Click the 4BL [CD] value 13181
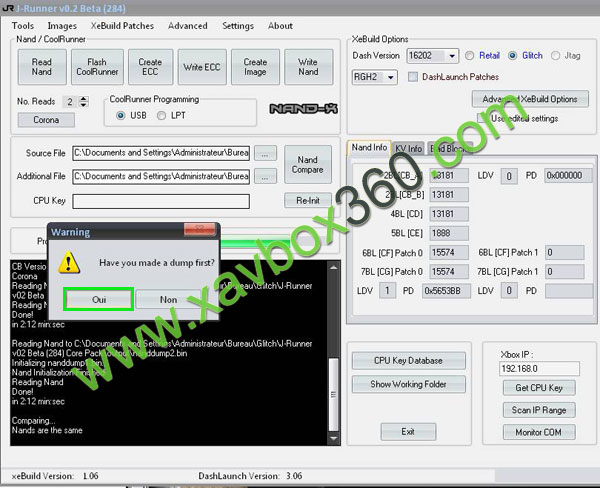The image size is (600, 488). (449, 214)
